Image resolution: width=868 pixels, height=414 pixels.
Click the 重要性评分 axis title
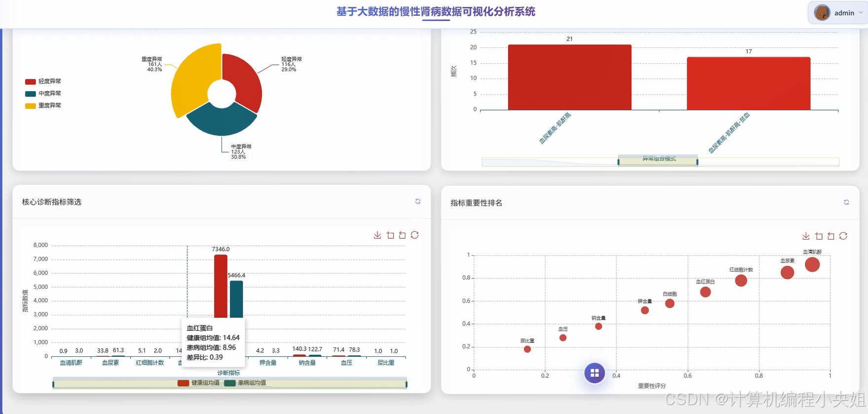click(652, 386)
